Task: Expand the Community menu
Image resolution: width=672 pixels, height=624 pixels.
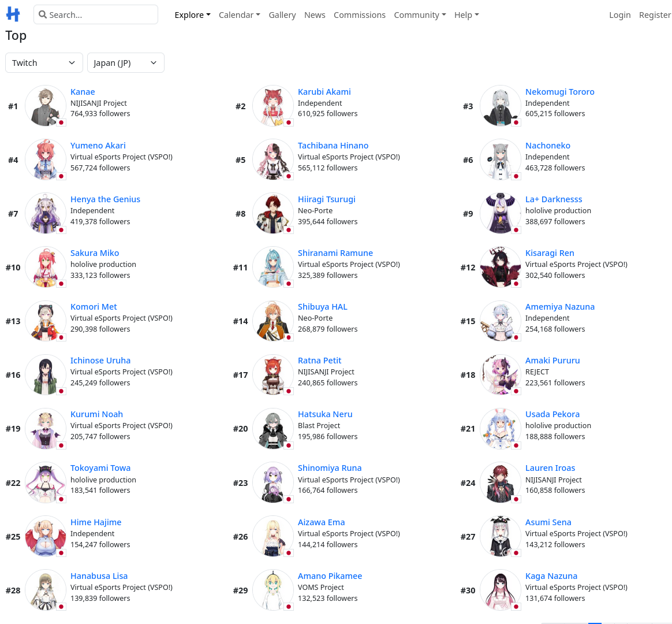Action: pyautogui.click(x=420, y=15)
